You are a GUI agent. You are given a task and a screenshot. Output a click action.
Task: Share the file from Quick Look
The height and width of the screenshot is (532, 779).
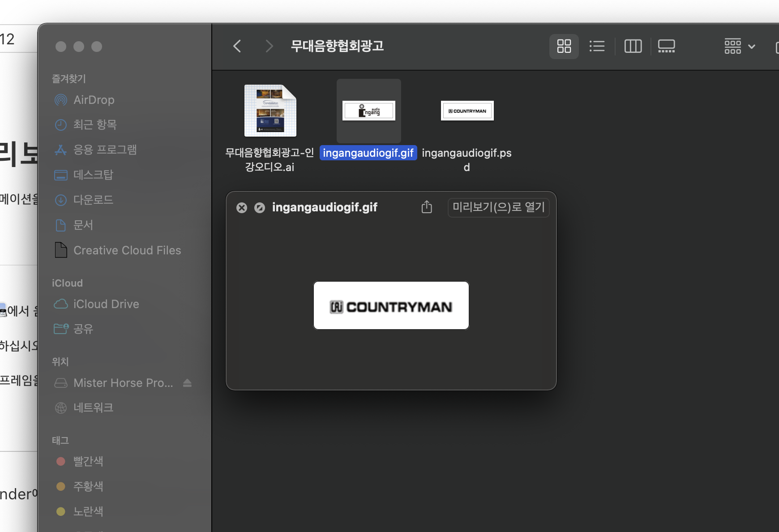coord(427,207)
